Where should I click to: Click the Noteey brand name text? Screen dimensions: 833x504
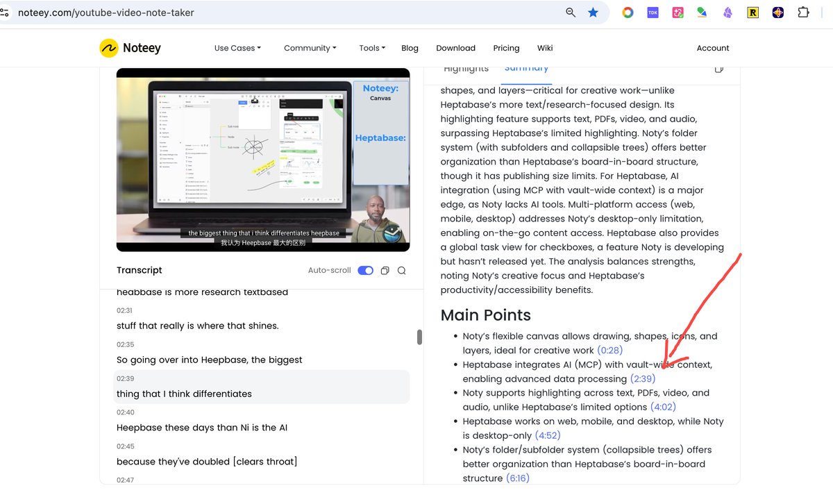[x=142, y=48]
